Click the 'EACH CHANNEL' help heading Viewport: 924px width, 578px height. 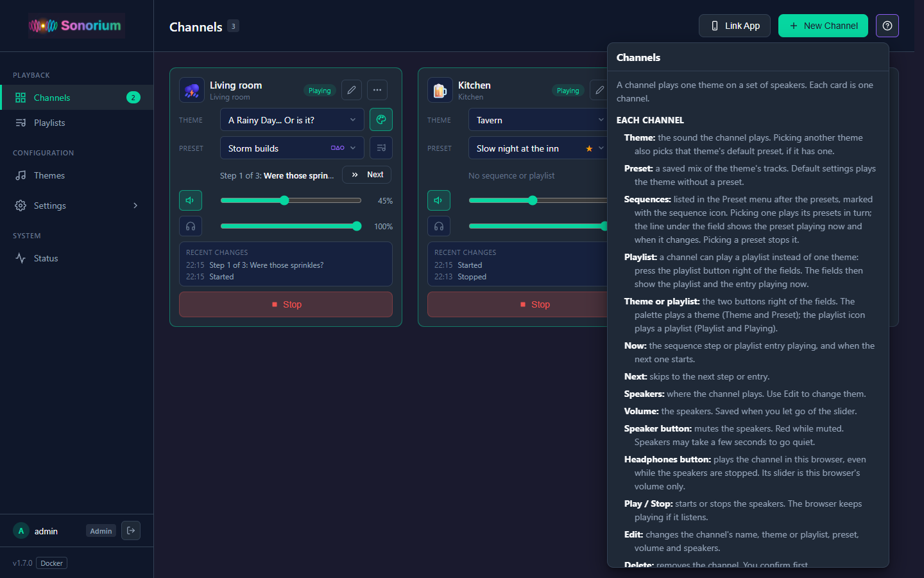point(650,120)
